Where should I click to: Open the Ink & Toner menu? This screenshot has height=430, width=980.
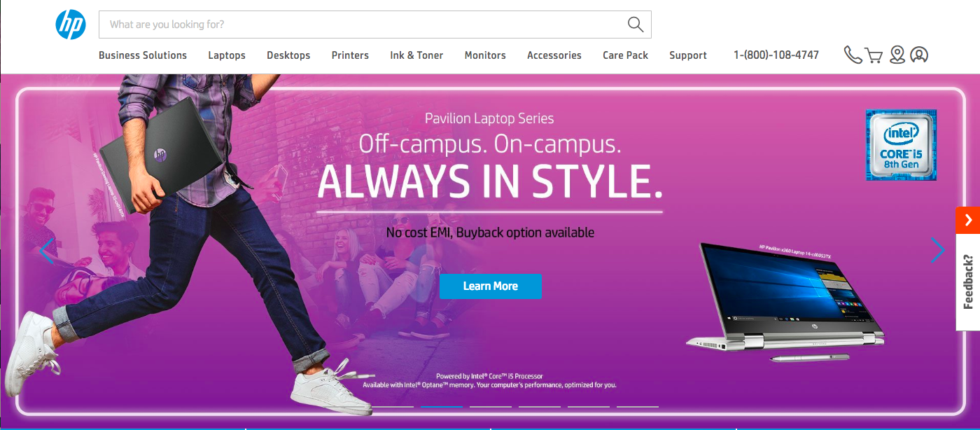point(416,55)
